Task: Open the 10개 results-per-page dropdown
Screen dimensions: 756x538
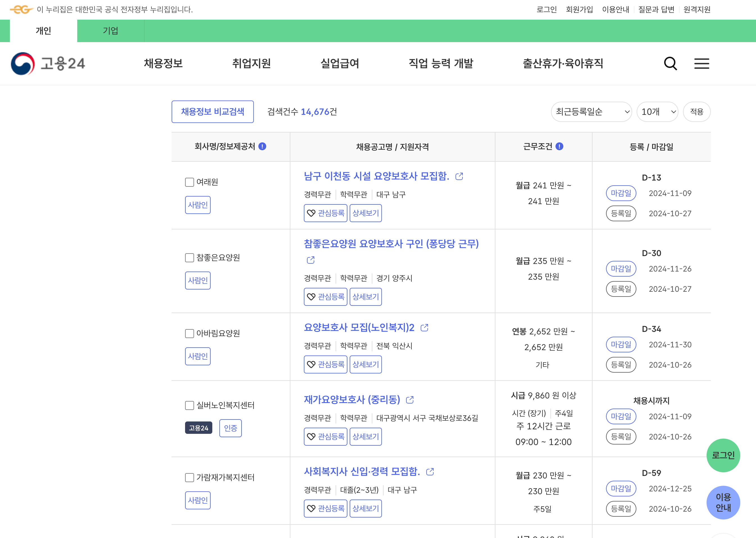Action: coord(658,112)
